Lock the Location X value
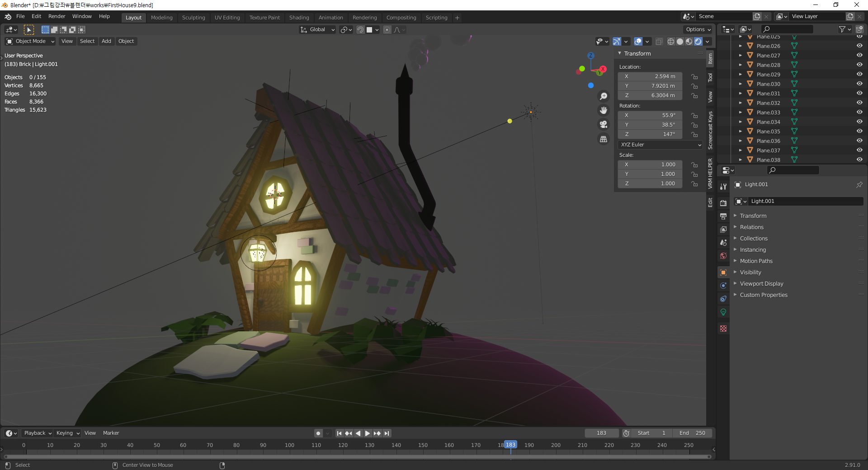Image resolution: width=868 pixels, height=470 pixels. click(694, 76)
